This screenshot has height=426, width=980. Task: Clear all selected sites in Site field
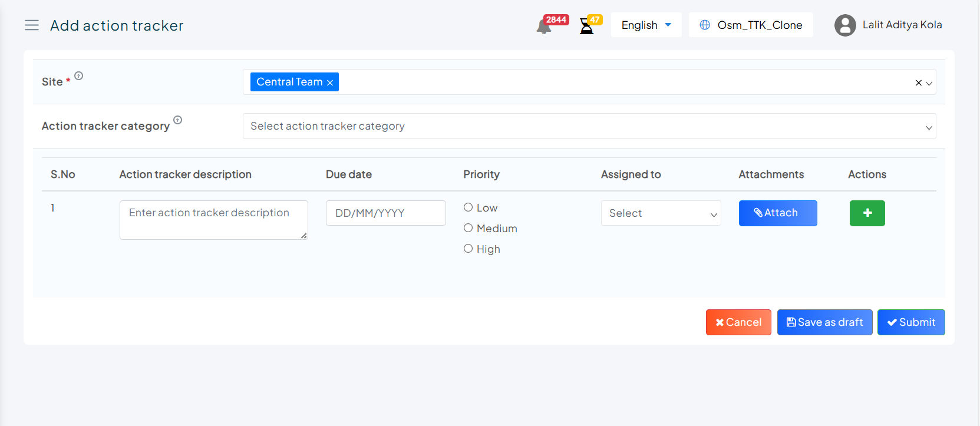(918, 83)
